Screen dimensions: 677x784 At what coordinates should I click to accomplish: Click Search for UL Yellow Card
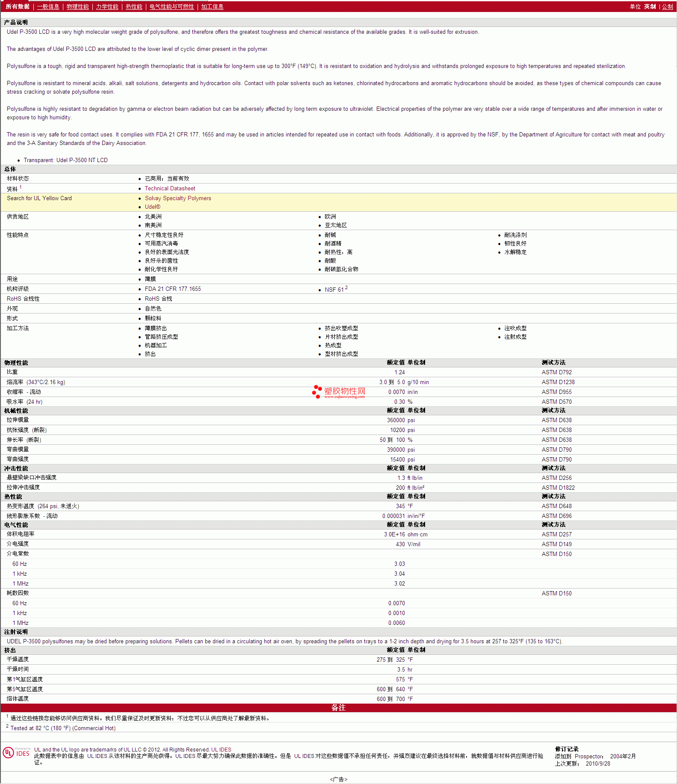pyautogui.click(x=39, y=198)
